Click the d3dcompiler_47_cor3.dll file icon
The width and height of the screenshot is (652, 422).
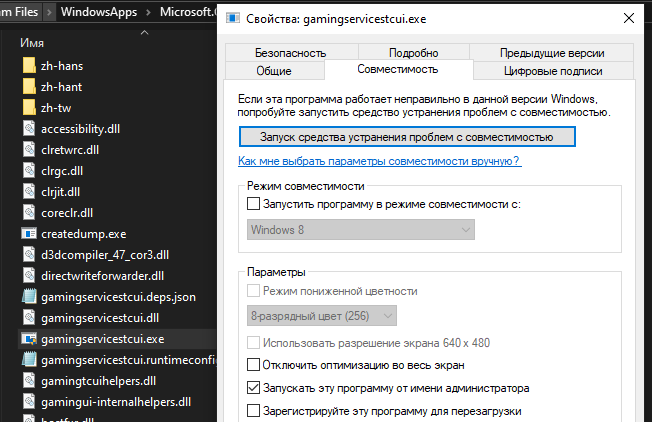point(29,254)
